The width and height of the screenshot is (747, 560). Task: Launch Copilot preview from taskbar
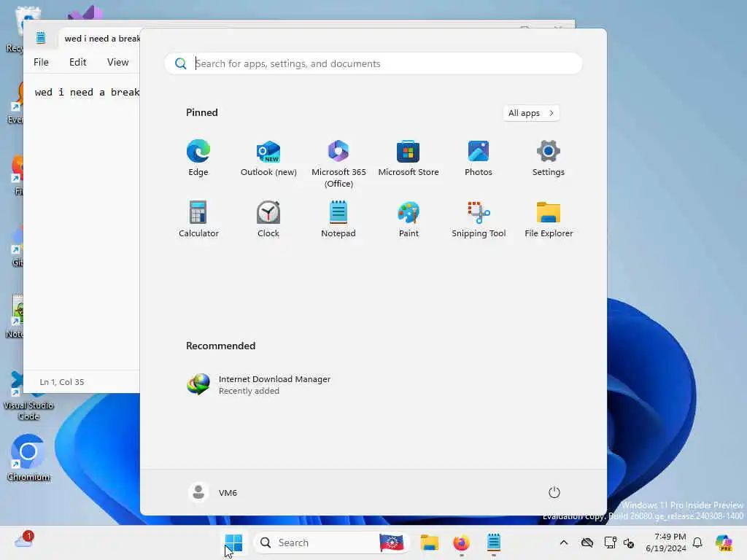pos(724,542)
